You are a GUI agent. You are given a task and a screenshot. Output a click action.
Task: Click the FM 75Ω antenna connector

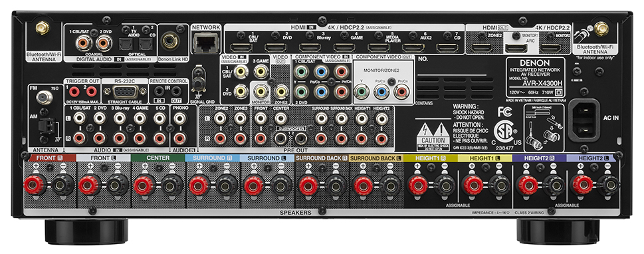tap(42, 97)
